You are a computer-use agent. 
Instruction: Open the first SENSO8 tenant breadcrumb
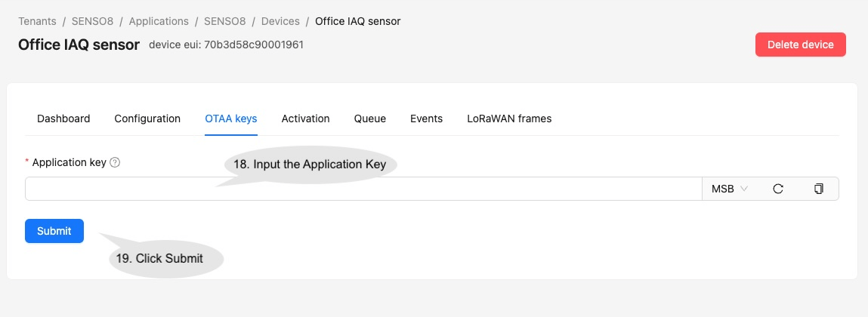click(93, 21)
